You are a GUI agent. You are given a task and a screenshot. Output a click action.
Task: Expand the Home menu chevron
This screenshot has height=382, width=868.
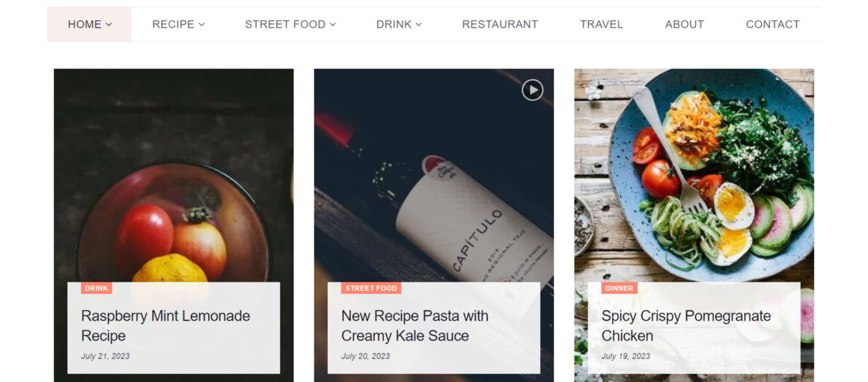click(109, 25)
